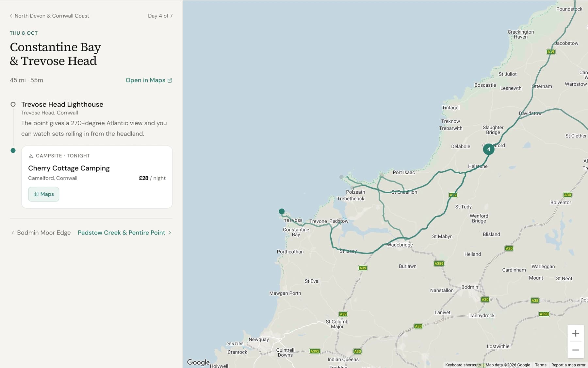Click the Newquay map label
This screenshot has height=368, width=588.
[x=259, y=340]
